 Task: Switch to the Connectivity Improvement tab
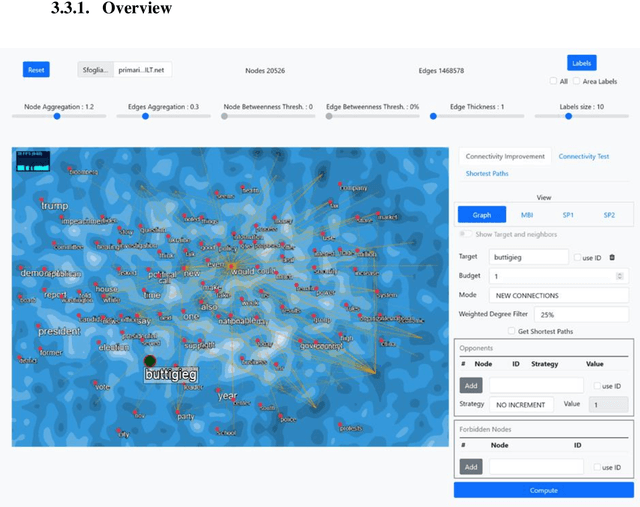click(505, 156)
